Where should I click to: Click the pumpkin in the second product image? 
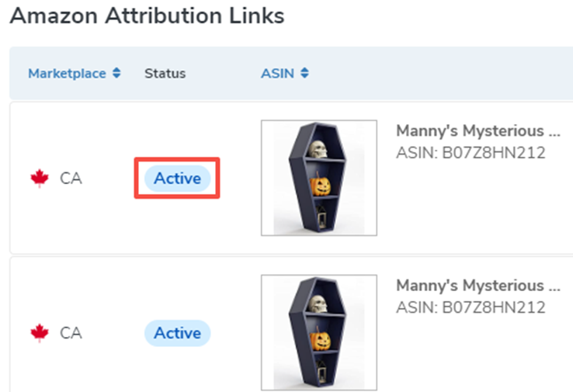319,341
